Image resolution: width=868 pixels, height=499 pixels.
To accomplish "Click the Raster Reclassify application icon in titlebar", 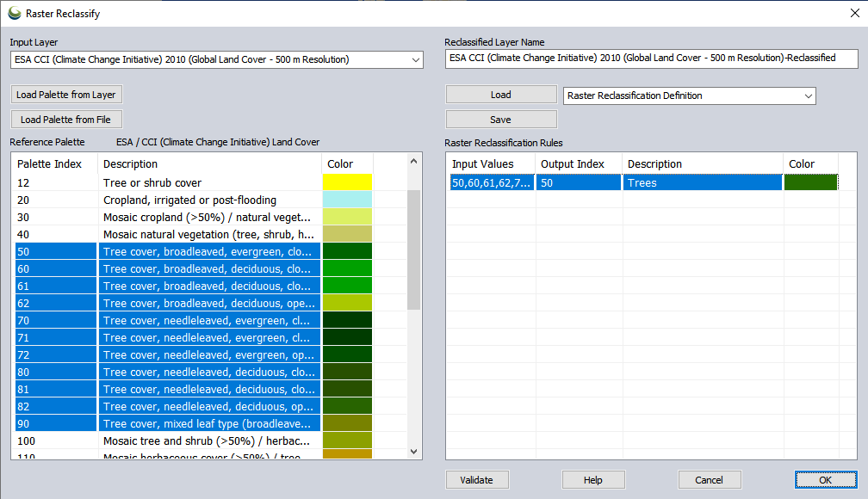I will 14,13.
